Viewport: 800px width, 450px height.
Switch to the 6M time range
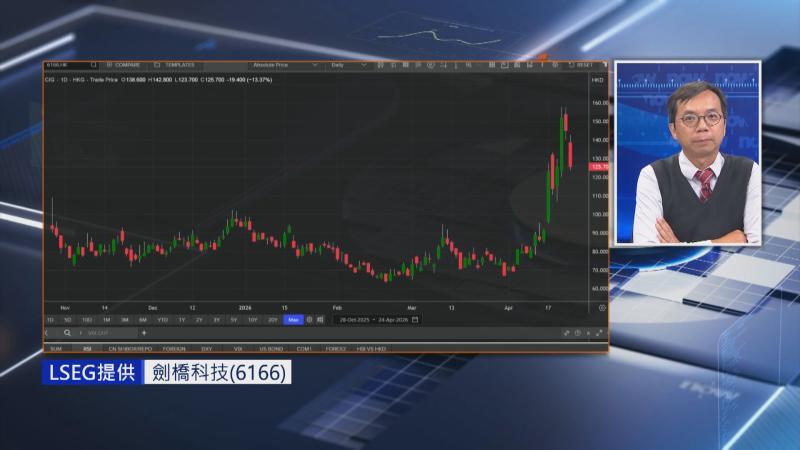click(142, 320)
